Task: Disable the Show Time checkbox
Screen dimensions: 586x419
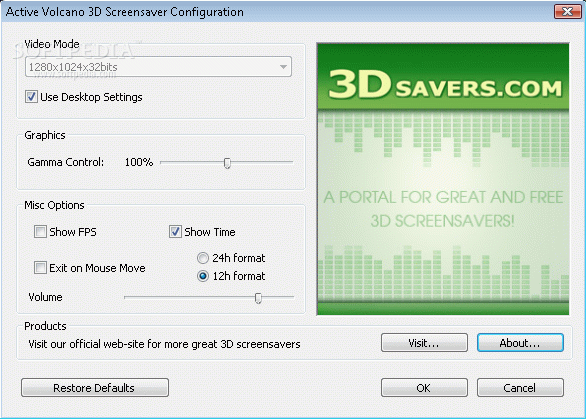Action: point(175,232)
